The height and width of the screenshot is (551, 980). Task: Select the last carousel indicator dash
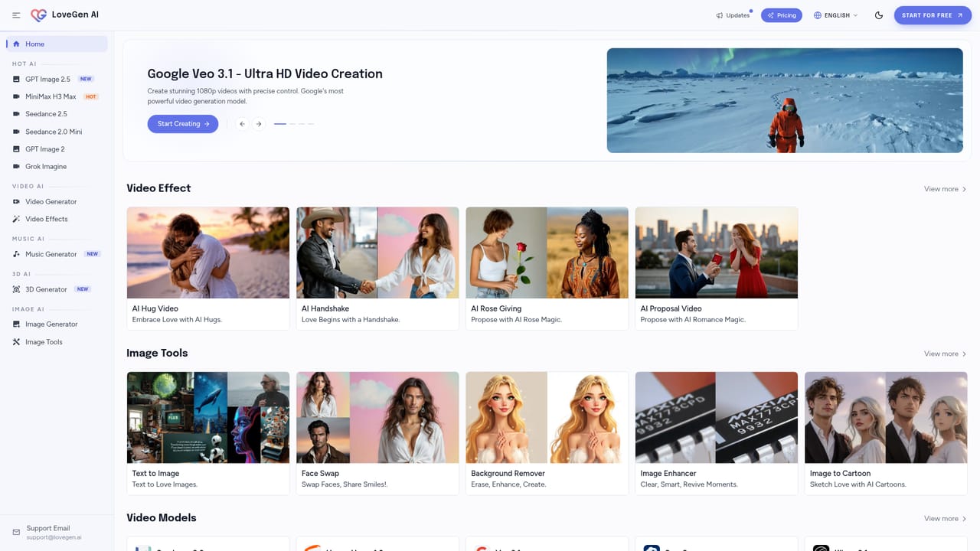pos(311,124)
